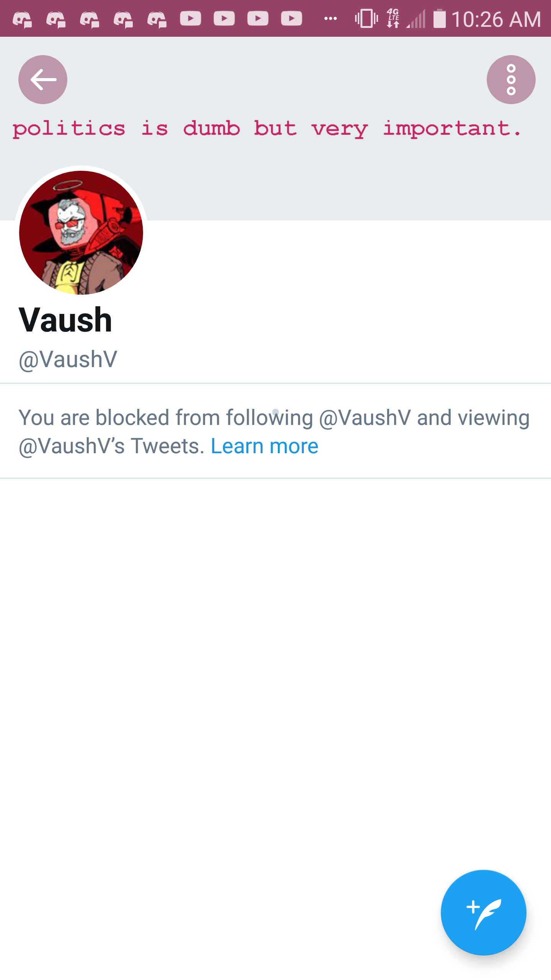Expand more notifications ellipsis in status bar
The width and height of the screenshot is (551, 980).
[331, 18]
